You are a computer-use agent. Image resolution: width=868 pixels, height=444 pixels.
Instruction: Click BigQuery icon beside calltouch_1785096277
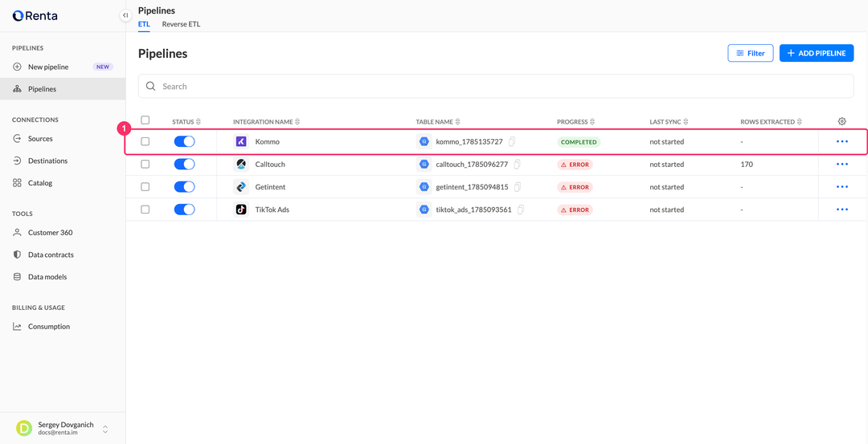click(x=424, y=165)
